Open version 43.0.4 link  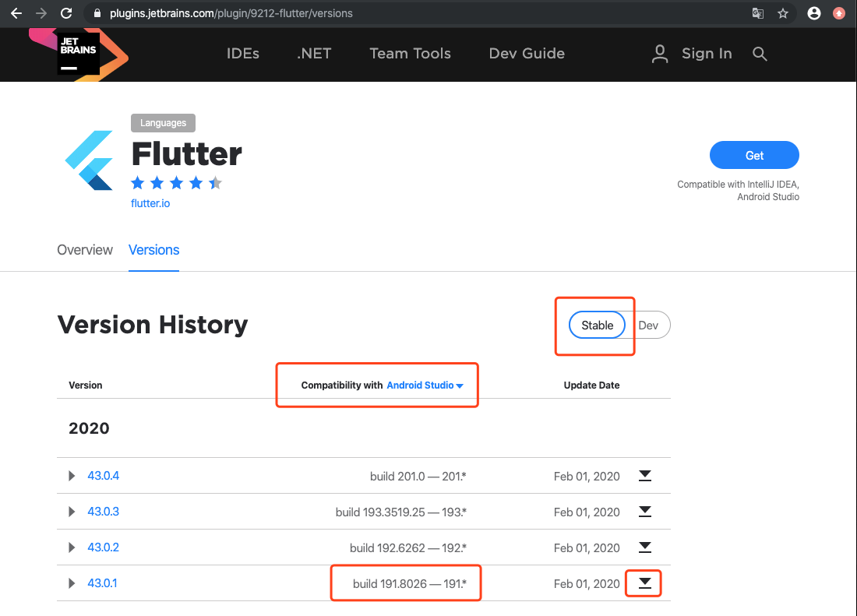pyautogui.click(x=104, y=476)
